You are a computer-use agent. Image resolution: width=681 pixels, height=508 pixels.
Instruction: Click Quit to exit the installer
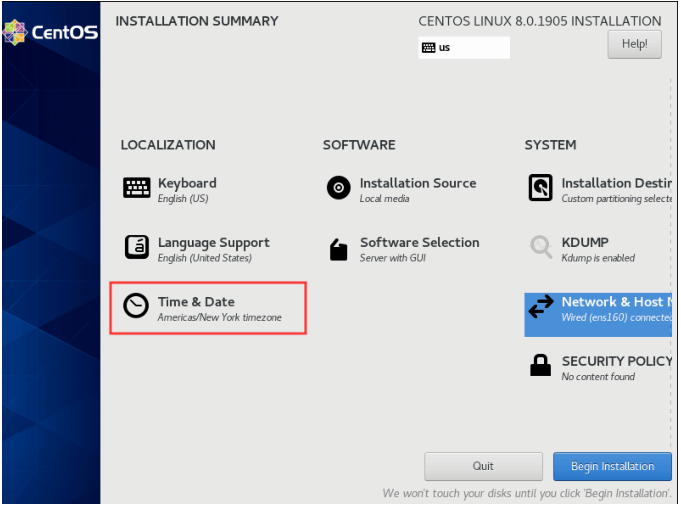point(483,466)
